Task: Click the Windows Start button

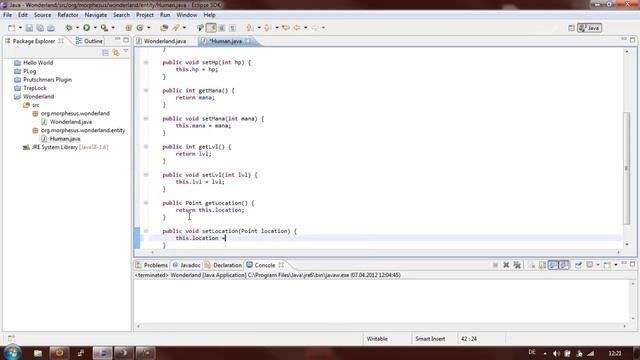Action: [x=12, y=353]
